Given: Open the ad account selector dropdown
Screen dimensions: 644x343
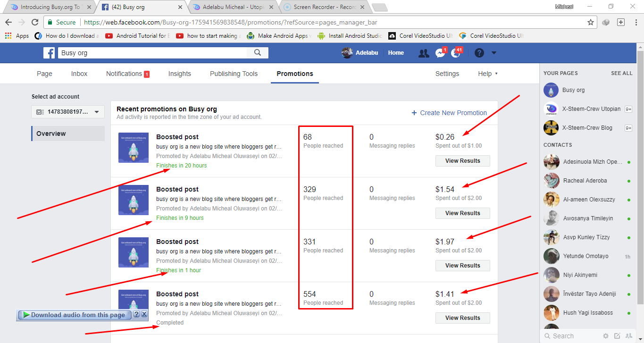Looking at the screenshot, I should pyautogui.click(x=68, y=112).
